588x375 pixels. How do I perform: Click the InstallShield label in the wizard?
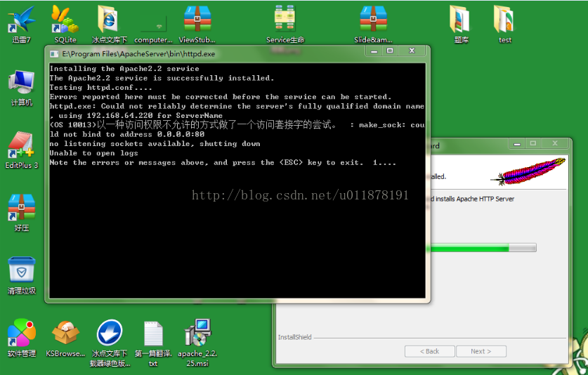click(x=295, y=337)
